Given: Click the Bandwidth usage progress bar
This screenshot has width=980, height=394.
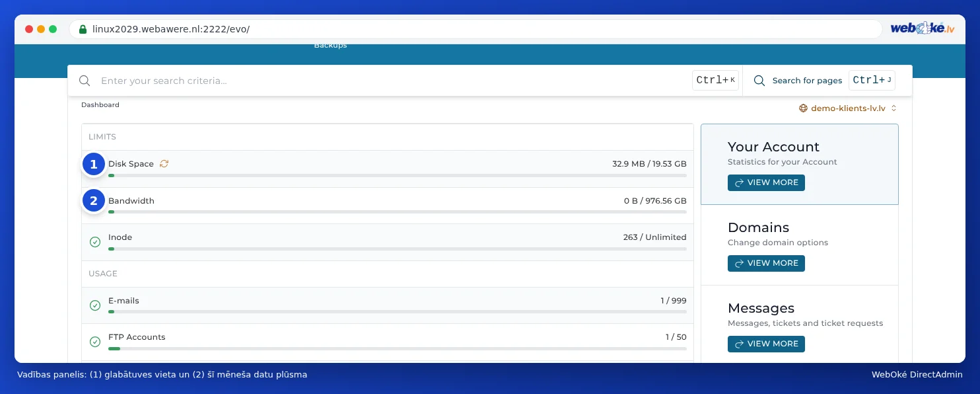Looking at the screenshot, I should click(398, 212).
